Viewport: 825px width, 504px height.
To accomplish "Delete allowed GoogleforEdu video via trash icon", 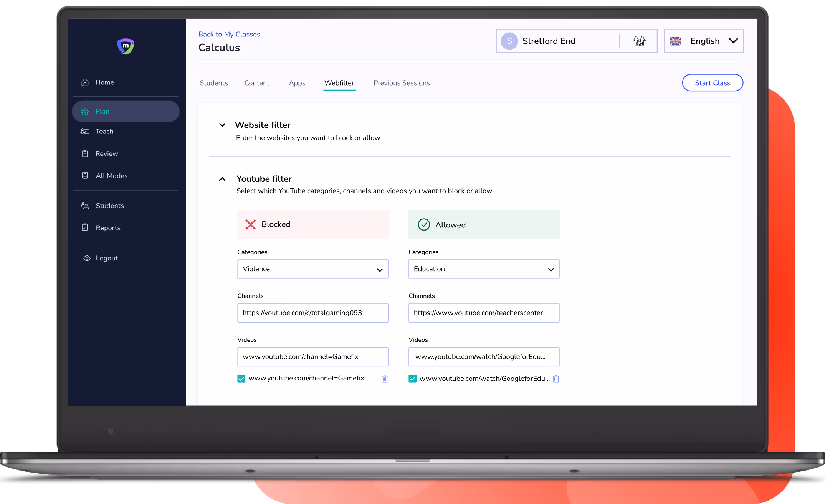I will click(x=556, y=379).
